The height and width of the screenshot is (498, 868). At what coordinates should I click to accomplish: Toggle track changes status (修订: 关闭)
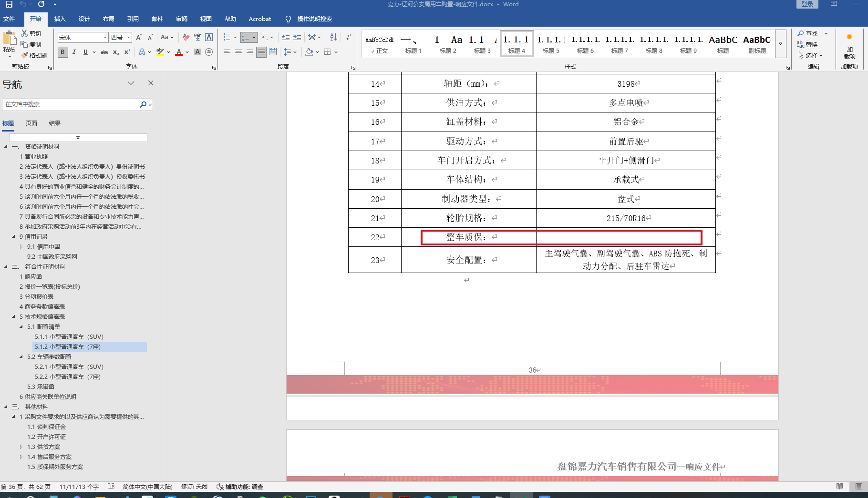(x=194, y=487)
